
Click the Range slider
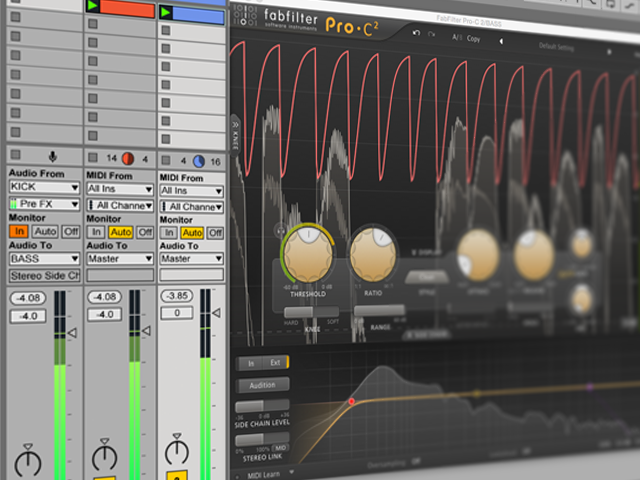379,311
